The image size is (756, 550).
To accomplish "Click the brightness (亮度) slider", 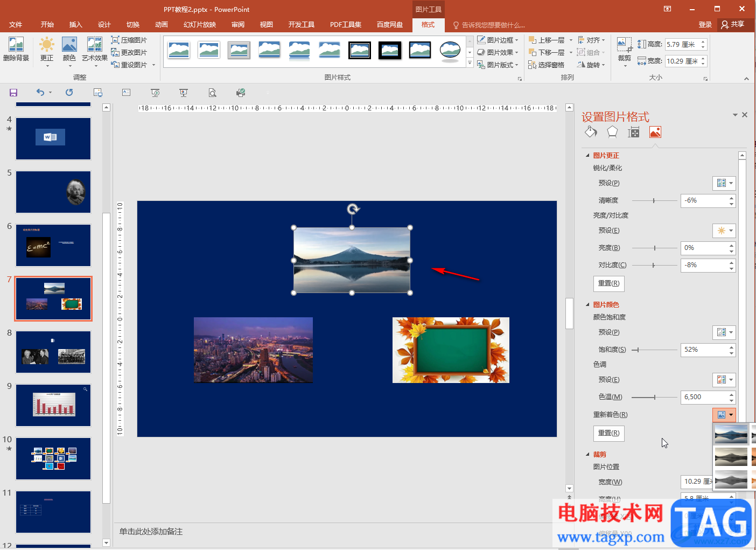I will click(654, 248).
